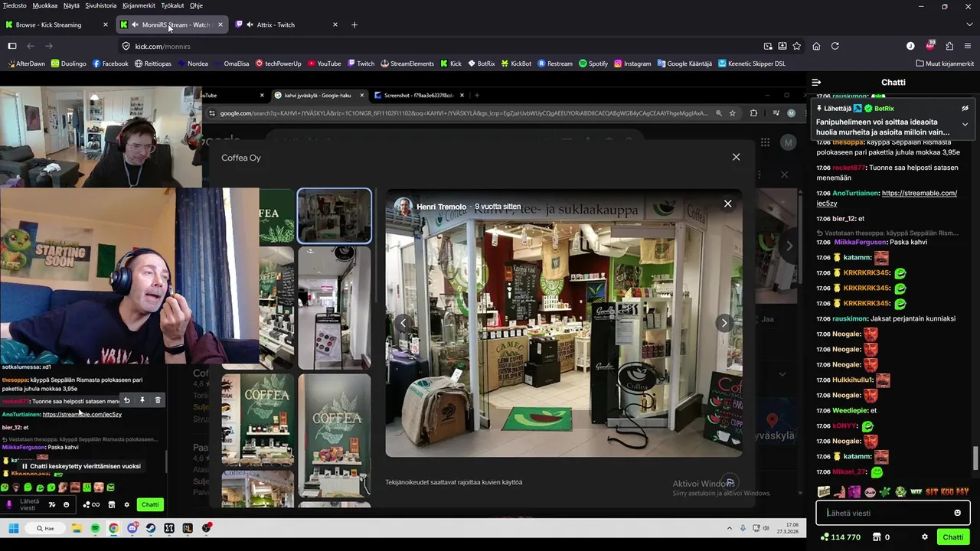Select the WTF emote in quick emote row
This screenshot has height=551, width=980.
[916, 491]
